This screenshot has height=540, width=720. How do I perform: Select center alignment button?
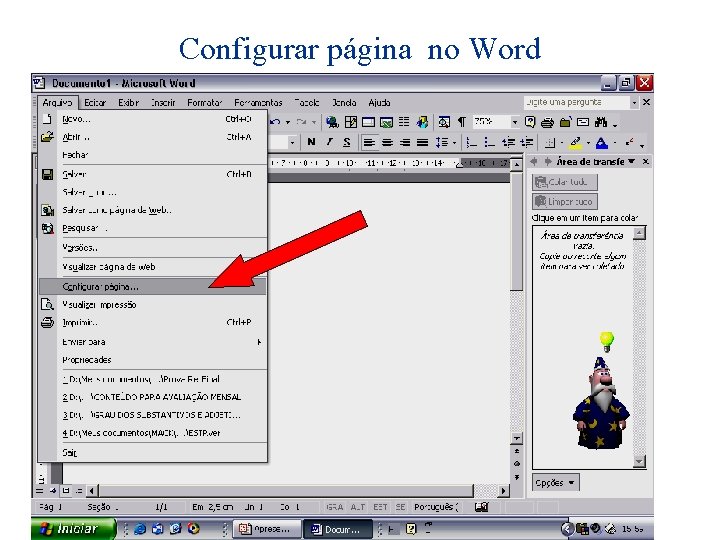(x=387, y=143)
